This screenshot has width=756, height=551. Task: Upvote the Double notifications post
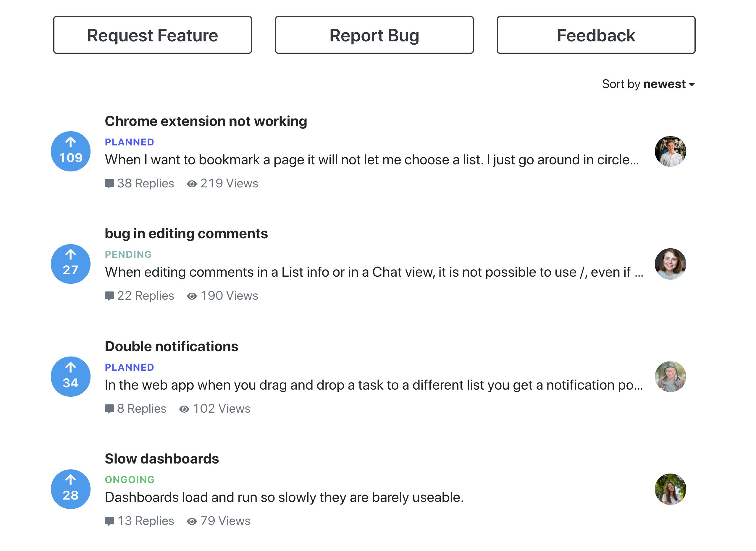point(70,377)
